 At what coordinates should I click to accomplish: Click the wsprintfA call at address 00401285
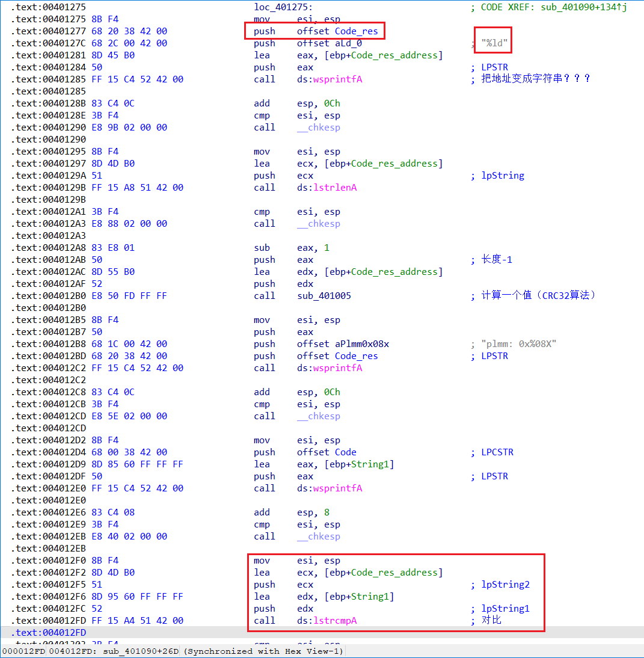337,79
